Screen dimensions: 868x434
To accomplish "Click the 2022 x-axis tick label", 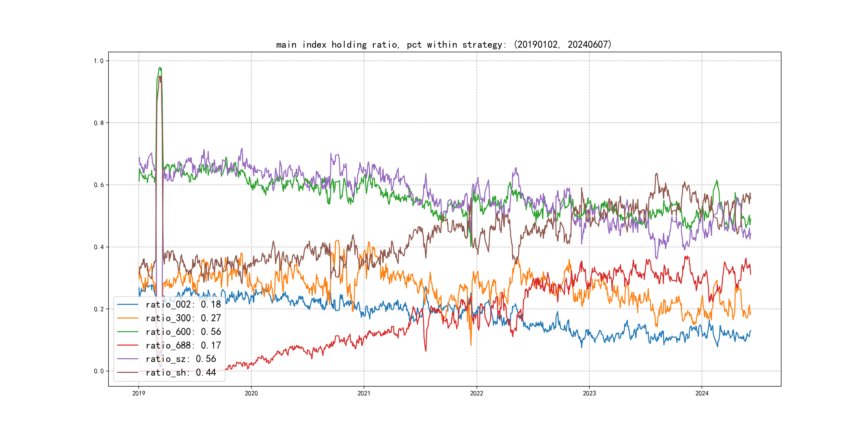I will tap(476, 393).
